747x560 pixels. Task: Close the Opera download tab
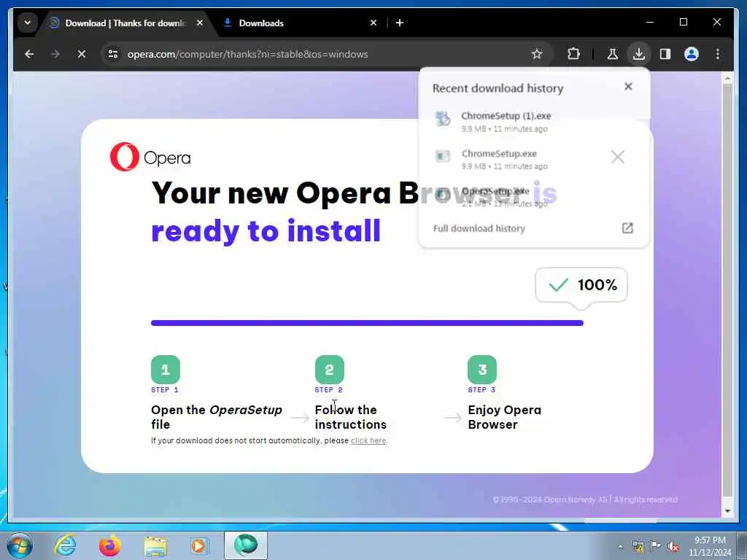coord(200,23)
